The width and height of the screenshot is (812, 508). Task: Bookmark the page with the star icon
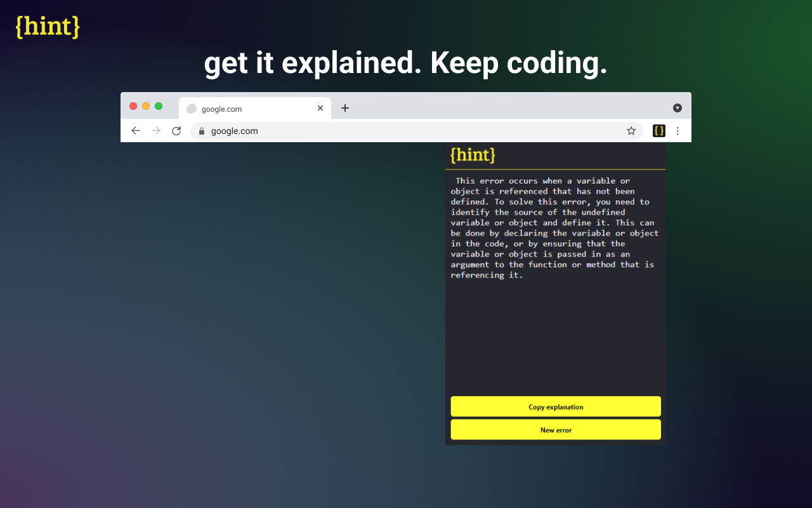[631, 130]
